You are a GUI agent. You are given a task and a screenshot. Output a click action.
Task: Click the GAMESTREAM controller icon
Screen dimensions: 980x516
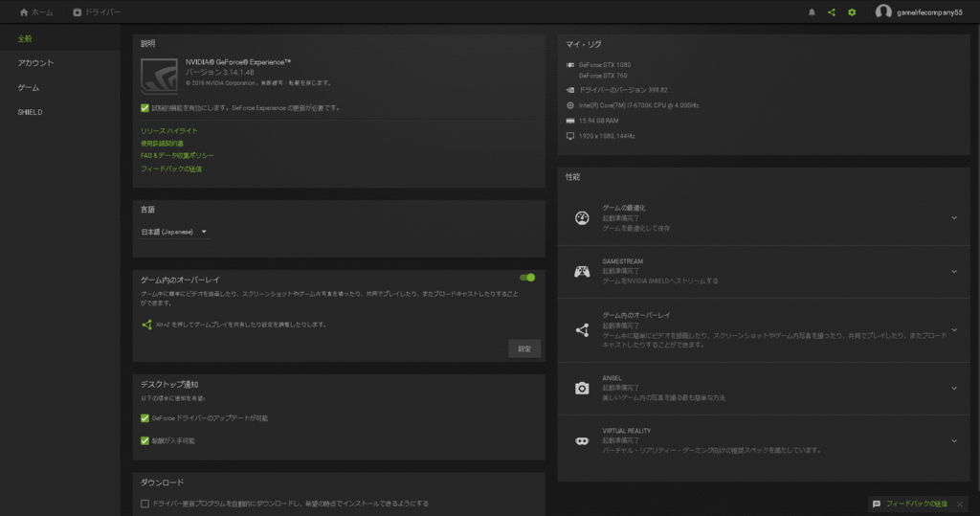[x=582, y=272]
